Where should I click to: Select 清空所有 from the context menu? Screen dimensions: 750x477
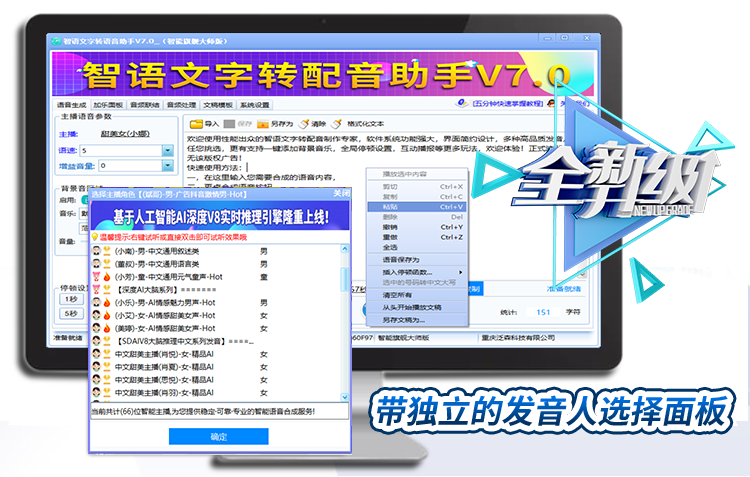(418, 295)
